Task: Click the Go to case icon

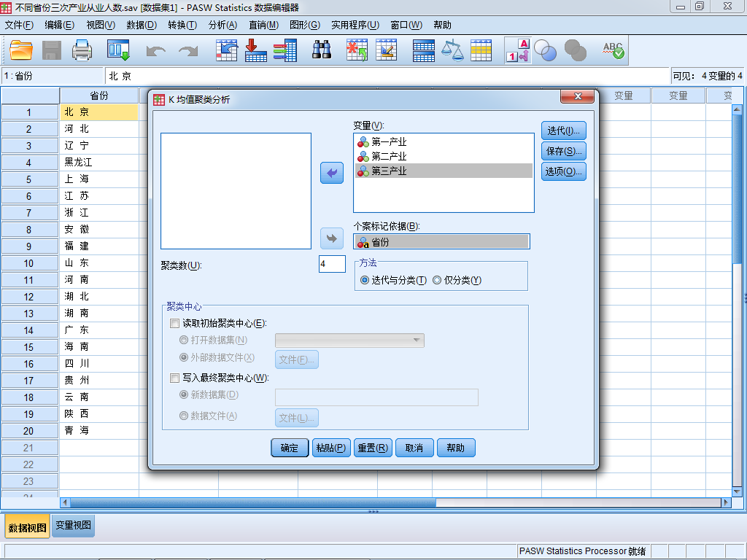Action: click(226, 50)
